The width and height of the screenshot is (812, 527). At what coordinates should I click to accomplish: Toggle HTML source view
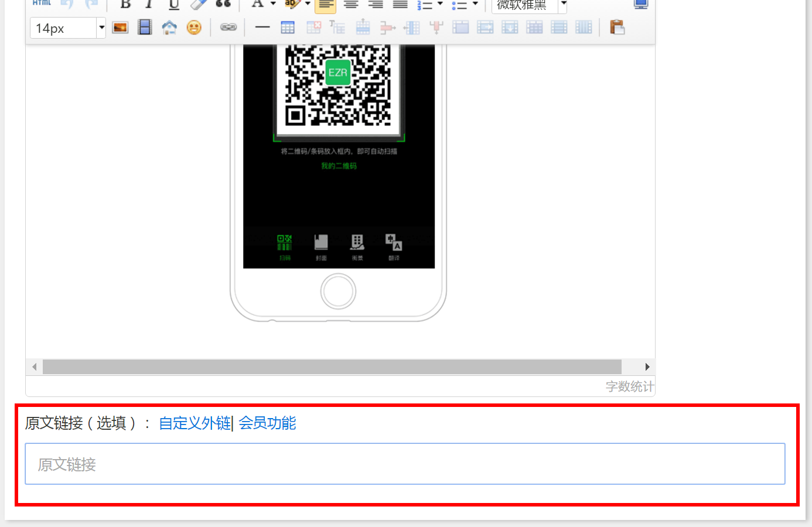tap(42, 4)
